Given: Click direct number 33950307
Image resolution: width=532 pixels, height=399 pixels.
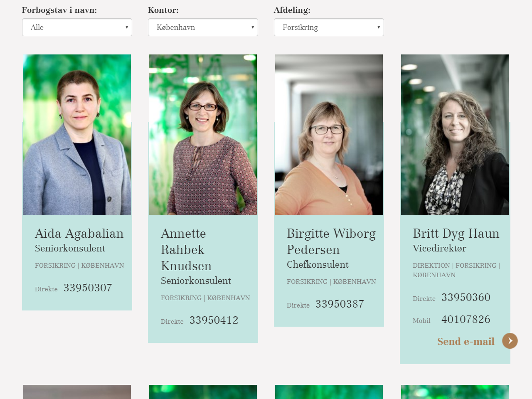Looking at the screenshot, I should tap(88, 288).
